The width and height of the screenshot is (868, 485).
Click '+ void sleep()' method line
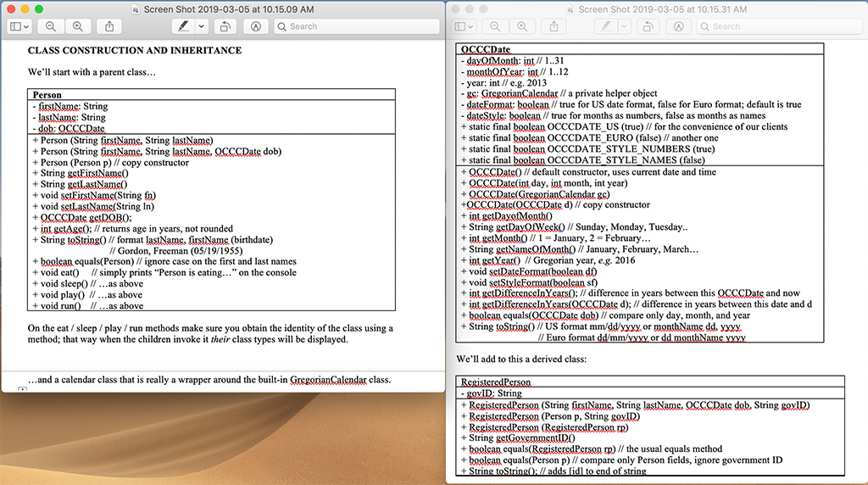tap(87, 283)
